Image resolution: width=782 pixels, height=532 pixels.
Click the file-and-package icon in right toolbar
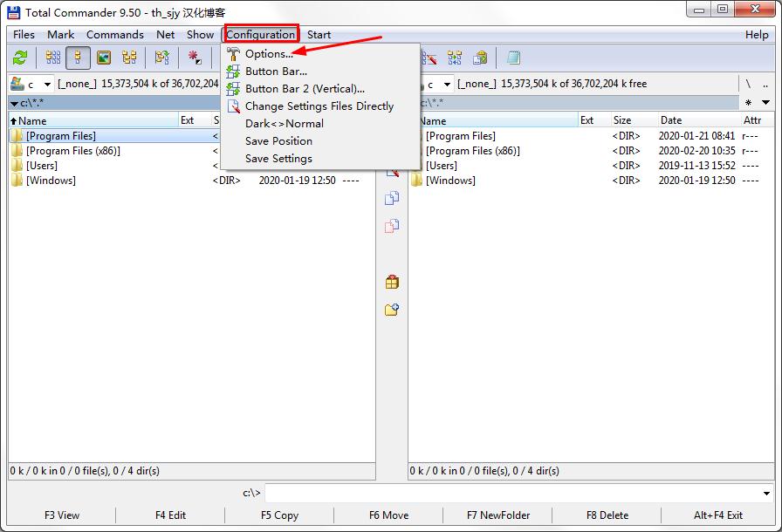click(x=480, y=58)
